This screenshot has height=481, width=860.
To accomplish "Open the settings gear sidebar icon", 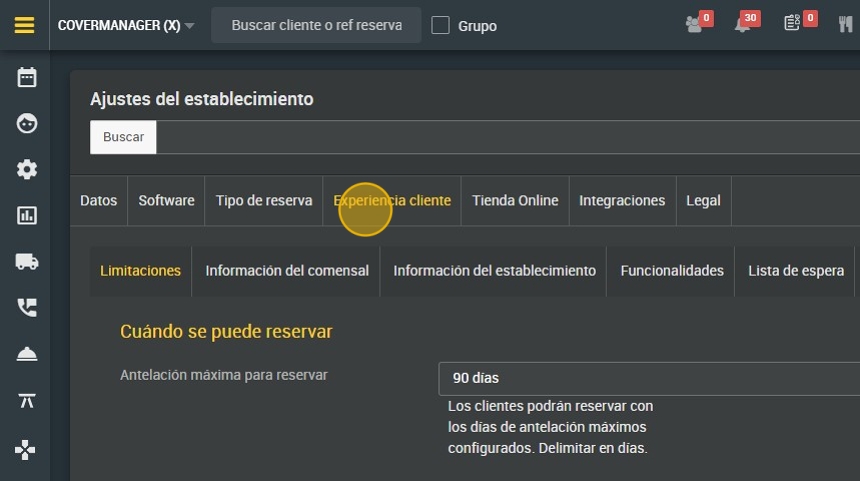I will tap(26, 169).
